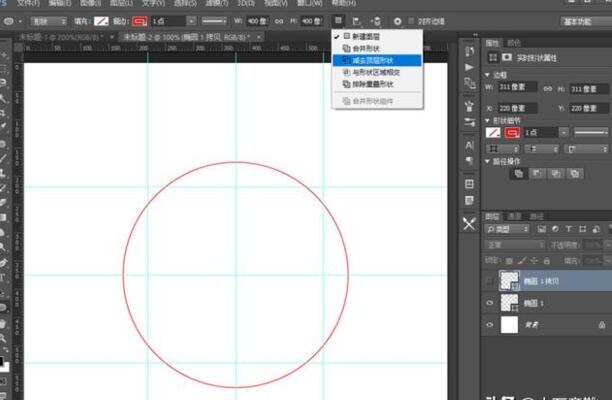Open the 图层(L) menu
Viewport: 612px width, 400px height.
point(121,3)
